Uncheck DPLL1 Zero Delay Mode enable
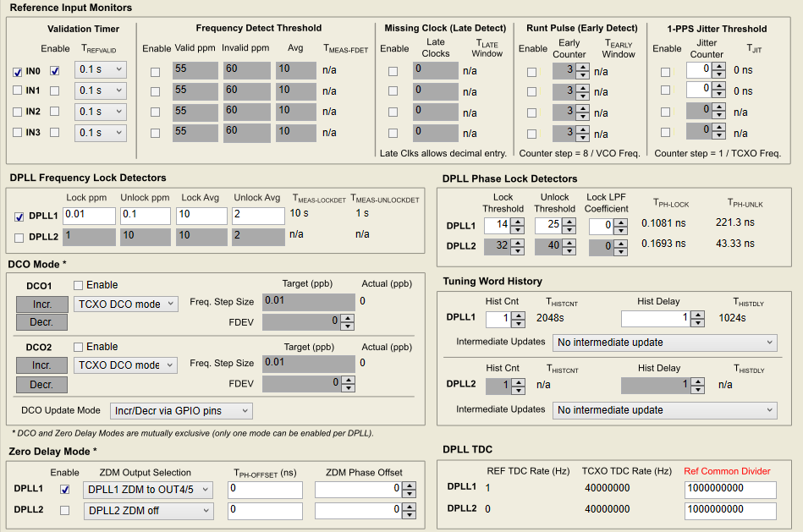Image resolution: width=803 pixels, height=532 pixels. 65,490
